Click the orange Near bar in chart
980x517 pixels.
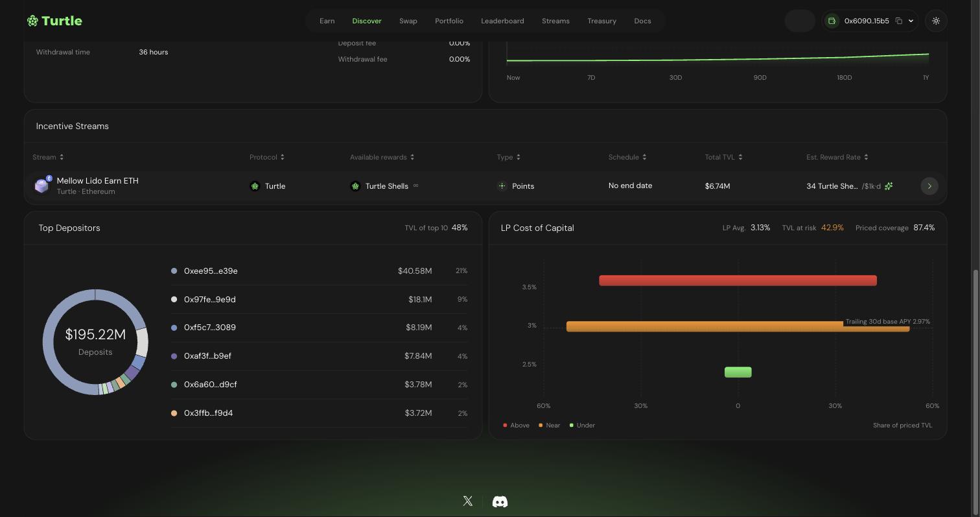(738, 327)
